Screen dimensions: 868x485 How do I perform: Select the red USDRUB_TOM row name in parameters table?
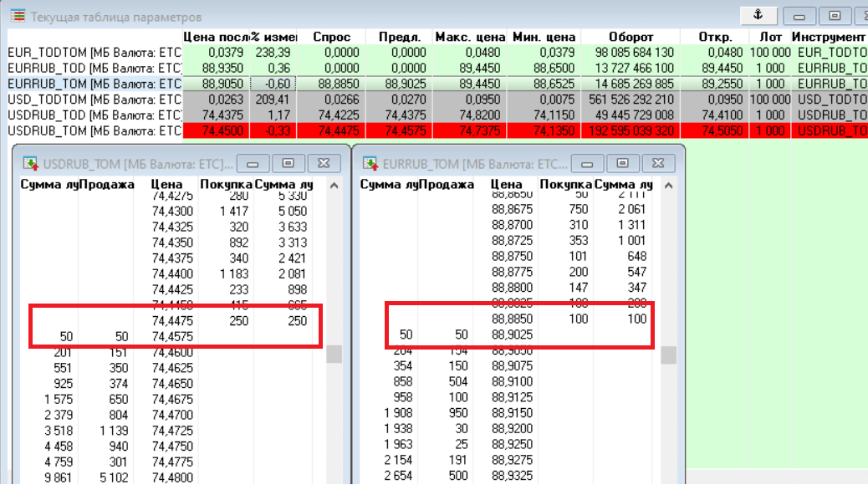(x=94, y=130)
